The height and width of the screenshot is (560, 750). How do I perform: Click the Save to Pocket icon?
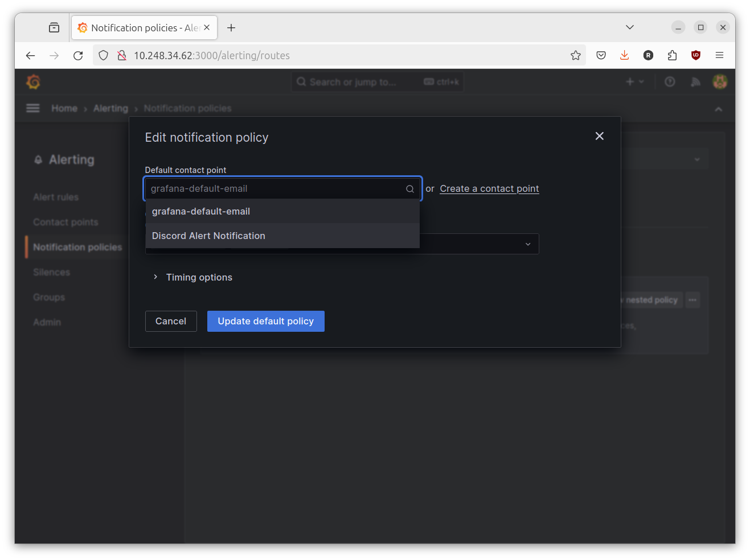pos(601,55)
